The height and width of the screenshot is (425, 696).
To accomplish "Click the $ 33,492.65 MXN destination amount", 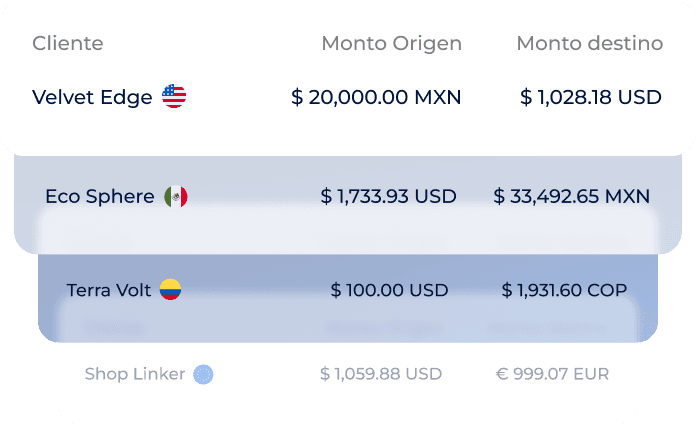I will 572,196.
